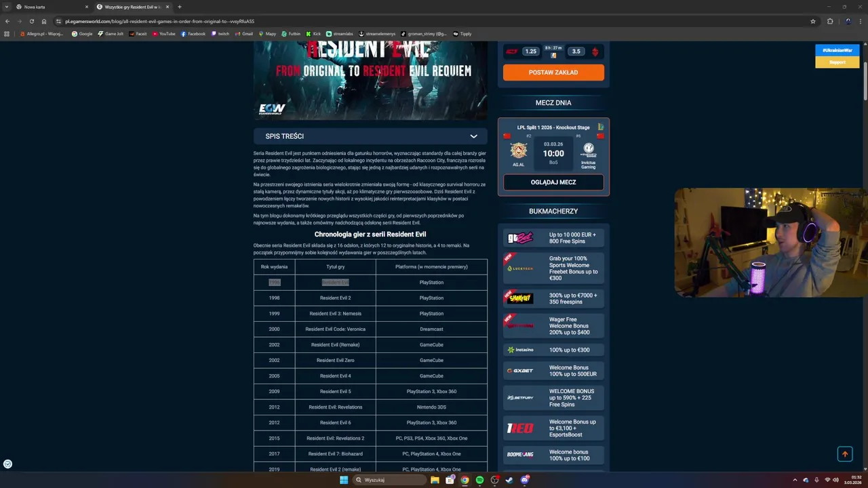Click the scroll-to-top arrow button
This screenshot has width=868, height=488.
pyautogui.click(x=845, y=454)
